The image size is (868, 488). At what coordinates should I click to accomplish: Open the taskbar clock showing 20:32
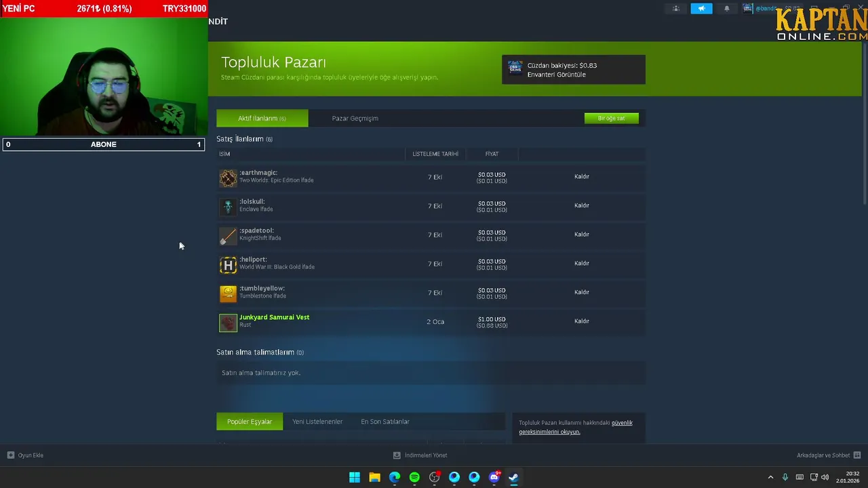[x=848, y=477]
